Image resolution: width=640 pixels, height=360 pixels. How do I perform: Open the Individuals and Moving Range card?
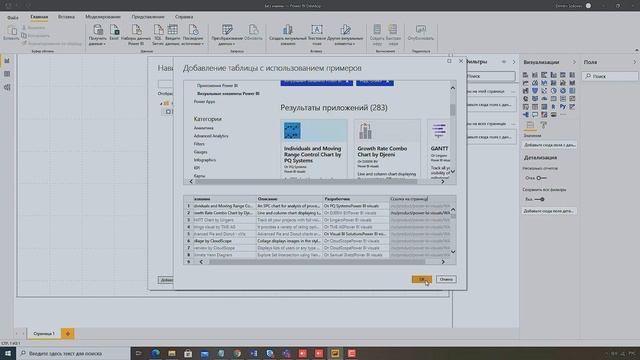(x=314, y=149)
